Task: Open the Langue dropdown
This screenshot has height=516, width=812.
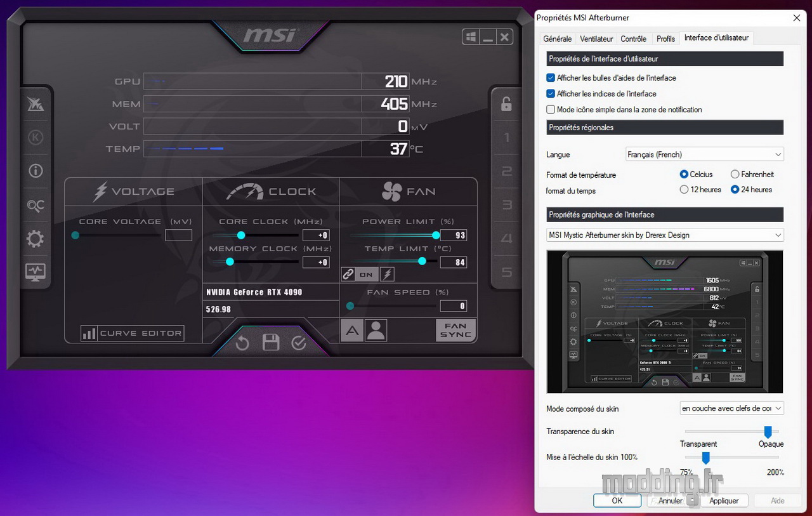Action: pyautogui.click(x=704, y=154)
